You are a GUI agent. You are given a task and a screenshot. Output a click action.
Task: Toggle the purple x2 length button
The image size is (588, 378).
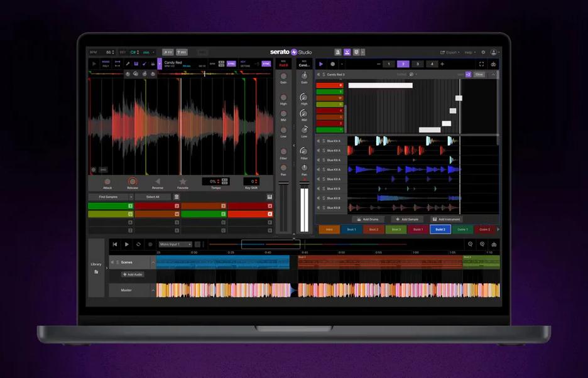(x=469, y=75)
